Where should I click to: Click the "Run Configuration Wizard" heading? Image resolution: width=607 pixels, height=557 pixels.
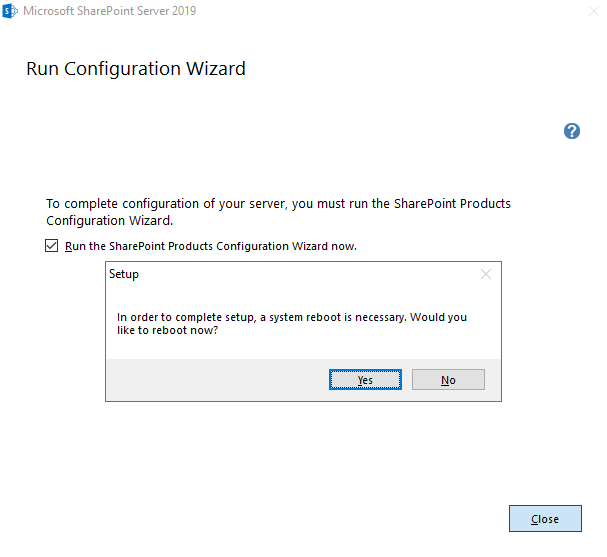pyautogui.click(x=135, y=69)
